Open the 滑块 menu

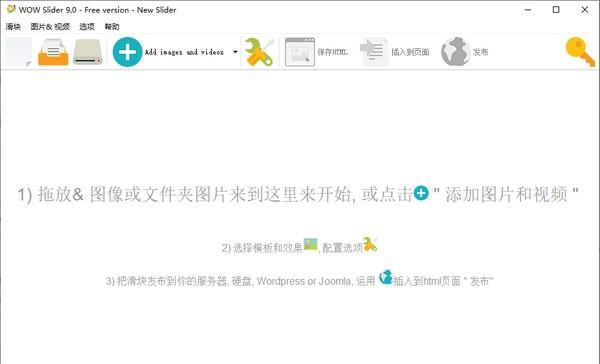coord(13,26)
